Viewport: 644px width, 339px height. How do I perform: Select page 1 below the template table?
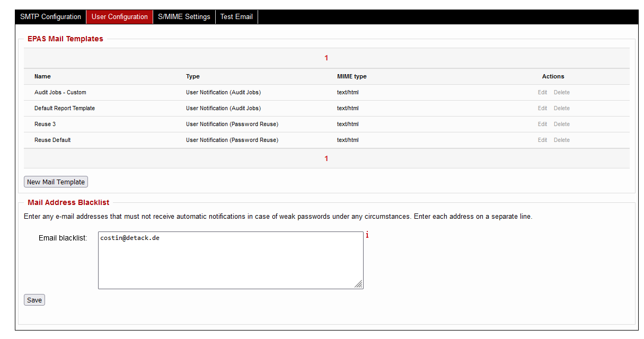(x=326, y=158)
